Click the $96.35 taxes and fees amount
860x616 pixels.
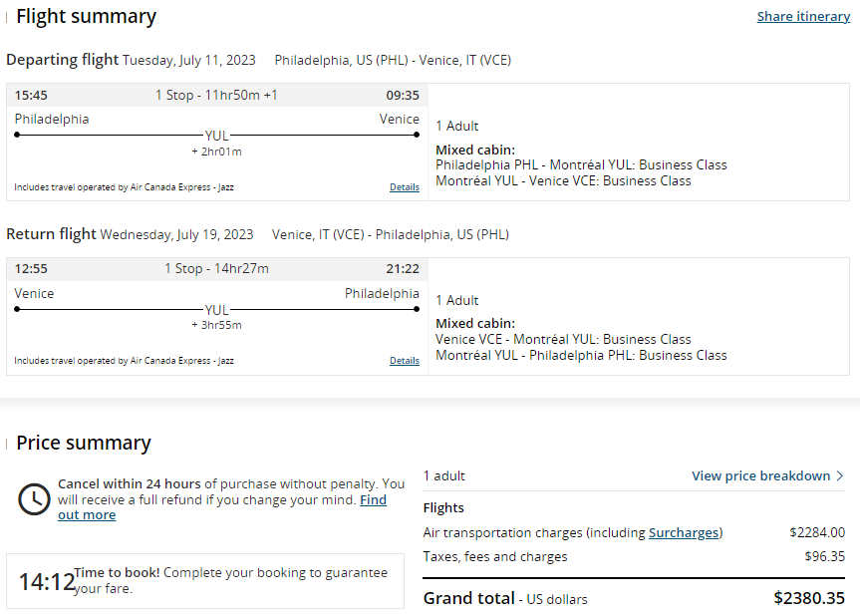[x=824, y=556]
